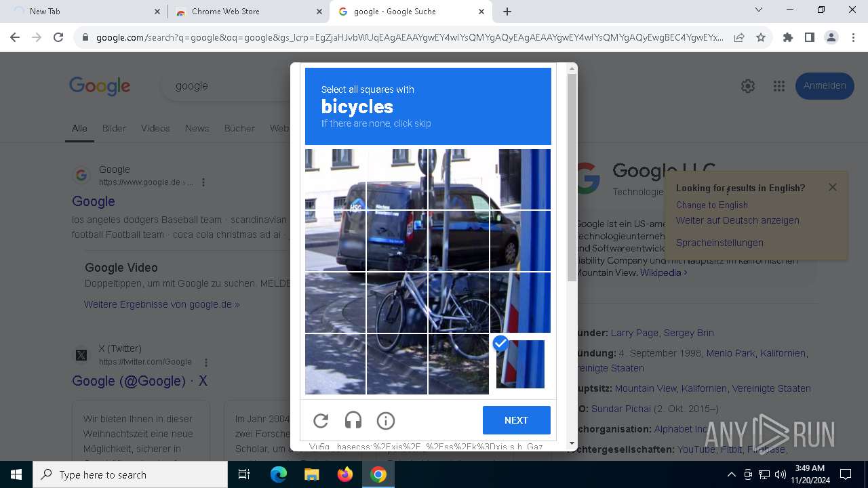Open a new browser tab
Image resolution: width=868 pixels, height=488 pixels.
(507, 12)
